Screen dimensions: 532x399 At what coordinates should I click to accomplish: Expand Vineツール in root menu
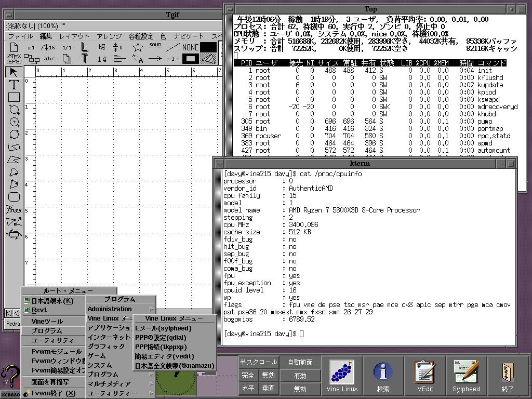coord(54,321)
